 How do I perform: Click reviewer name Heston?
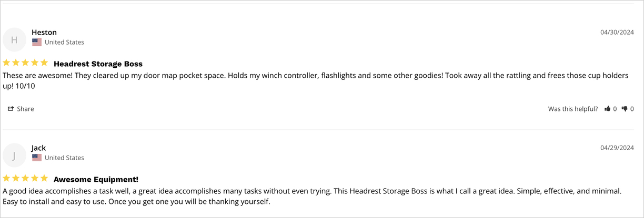click(44, 33)
